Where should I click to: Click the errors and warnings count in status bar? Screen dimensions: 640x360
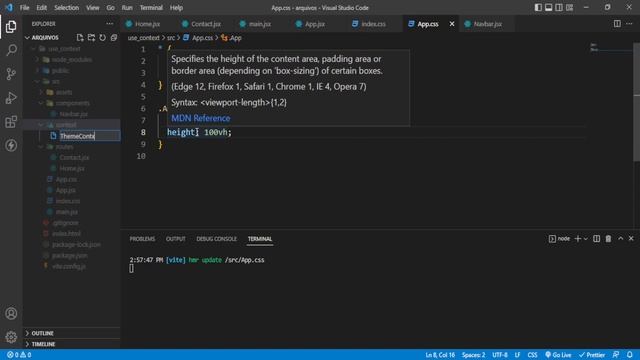(x=19, y=355)
